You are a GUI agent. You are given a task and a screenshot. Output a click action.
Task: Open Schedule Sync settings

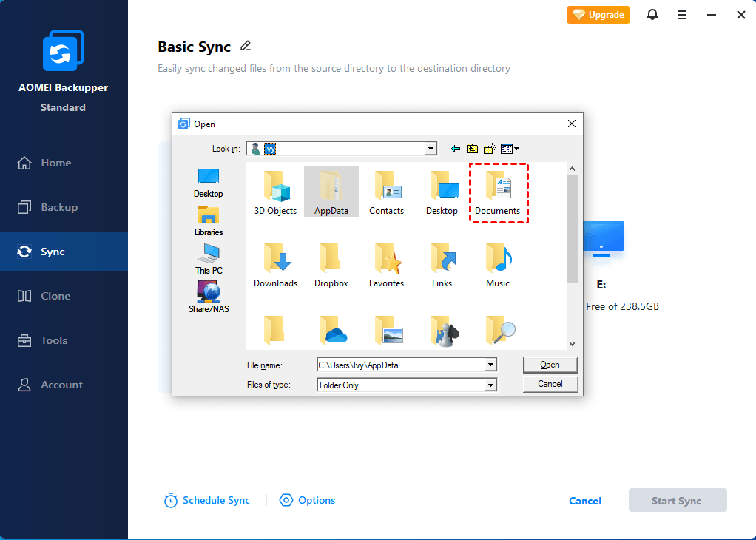tap(208, 500)
